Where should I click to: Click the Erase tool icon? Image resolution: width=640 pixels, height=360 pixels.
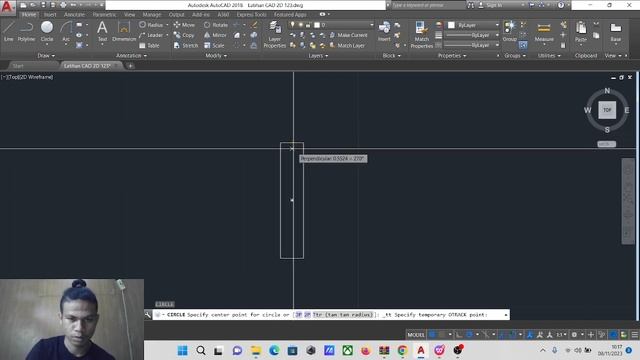254,25
